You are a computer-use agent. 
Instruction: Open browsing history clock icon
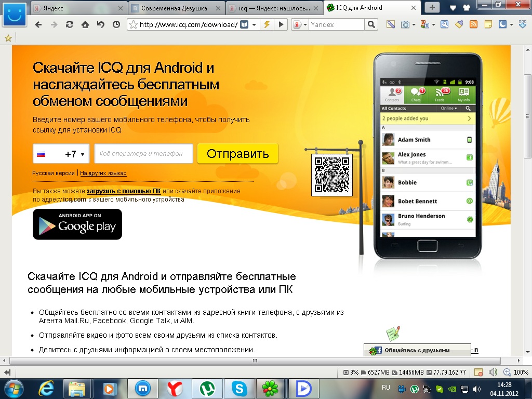(116, 24)
